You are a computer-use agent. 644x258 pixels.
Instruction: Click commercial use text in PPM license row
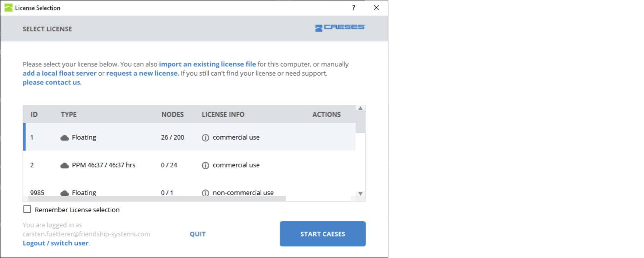coord(236,165)
